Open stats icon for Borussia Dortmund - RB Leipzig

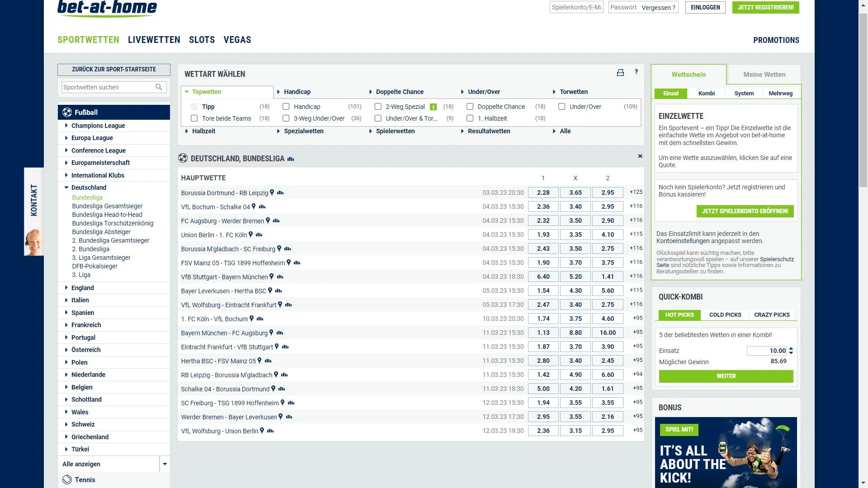280,192
